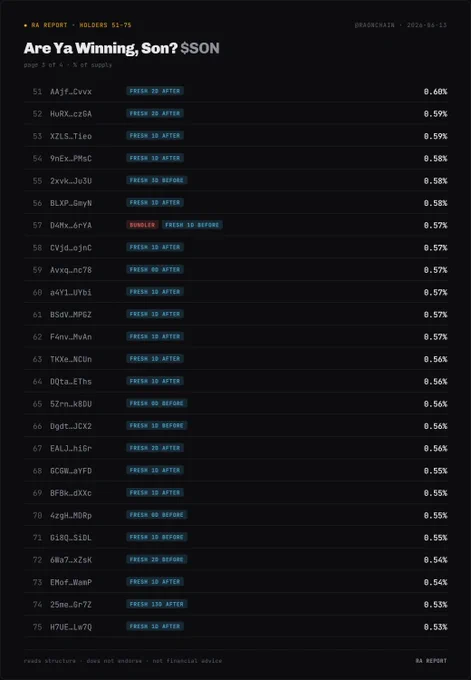This screenshot has height=680, width=471.
Task: Click the red BUNDLER tag on D4Mx..6rYA
Action: (x=142, y=225)
